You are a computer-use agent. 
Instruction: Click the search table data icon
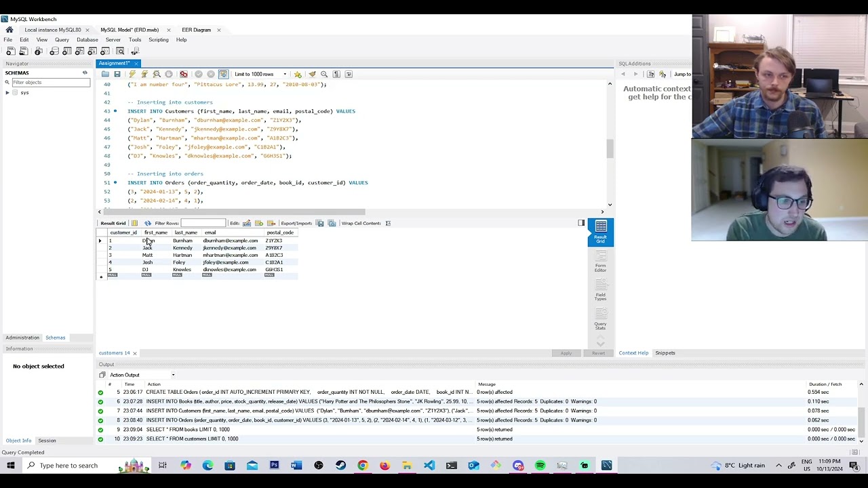point(120,52)
